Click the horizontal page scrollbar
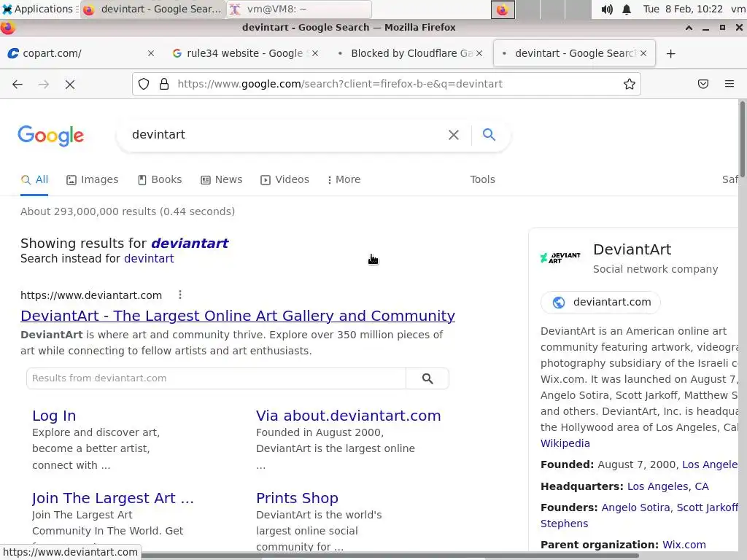This screenshot has width=747, height=560. pyautogui.click(x=390, y=555)
